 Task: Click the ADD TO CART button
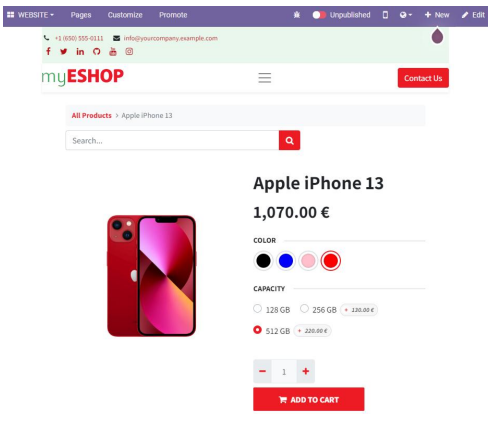coord(309,399)
